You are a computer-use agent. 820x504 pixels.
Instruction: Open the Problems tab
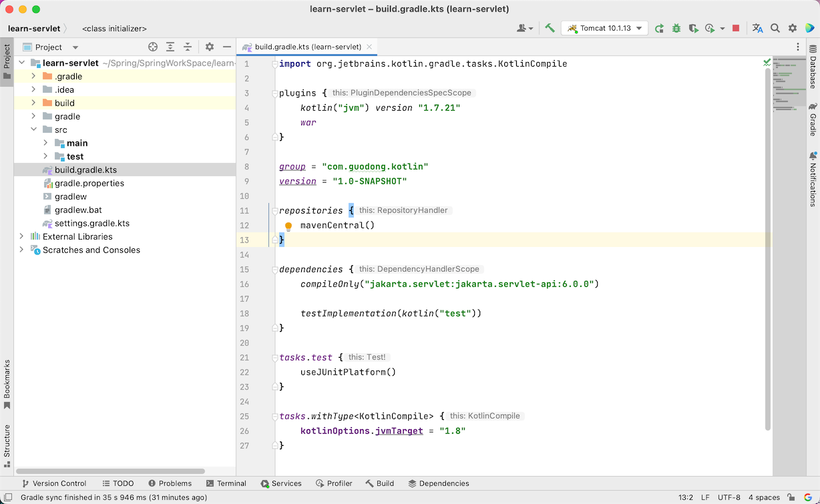(x=170, y=483)
